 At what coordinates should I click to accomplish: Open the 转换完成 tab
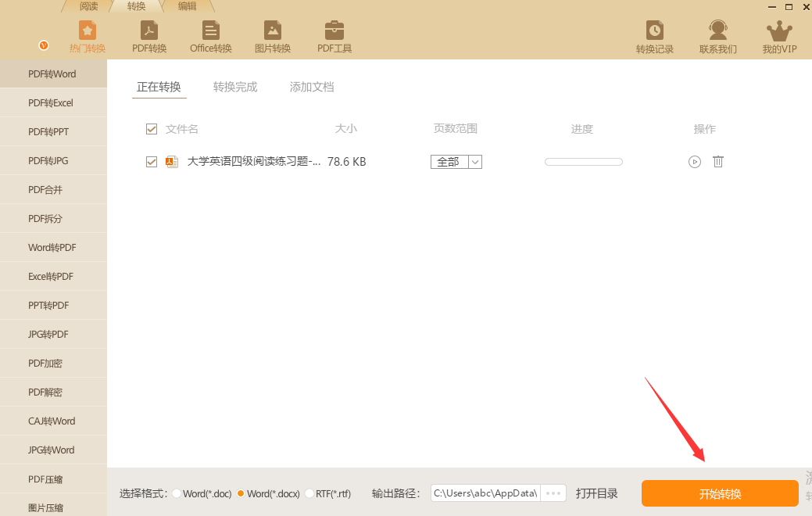235,87
